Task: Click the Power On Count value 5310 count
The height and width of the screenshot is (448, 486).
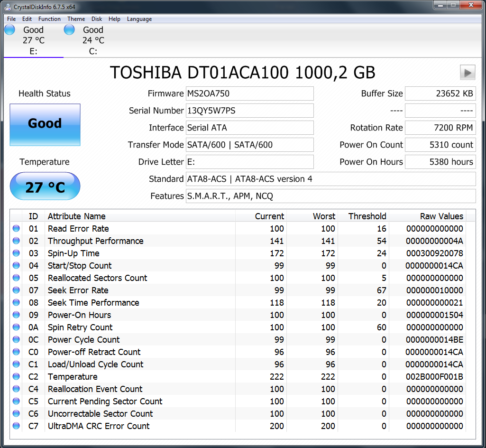Action: (x=440, y=145)
